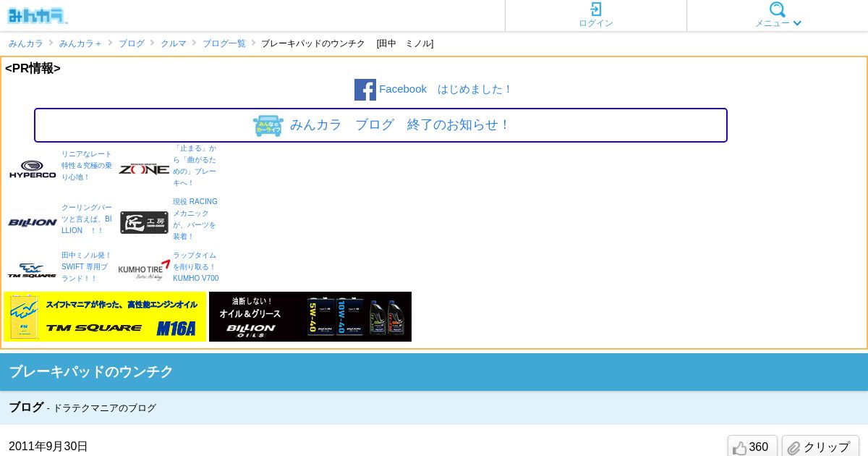Open ブログ breadcrumb link
Image resolution: width=868 pixels, height=456 pixels.
coord(132,43)
